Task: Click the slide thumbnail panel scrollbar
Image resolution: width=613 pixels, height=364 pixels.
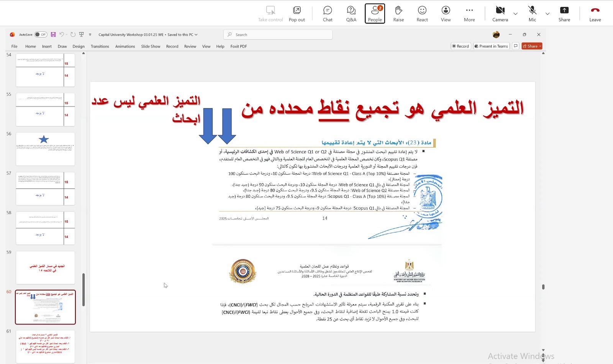Action: pos(84,289)
